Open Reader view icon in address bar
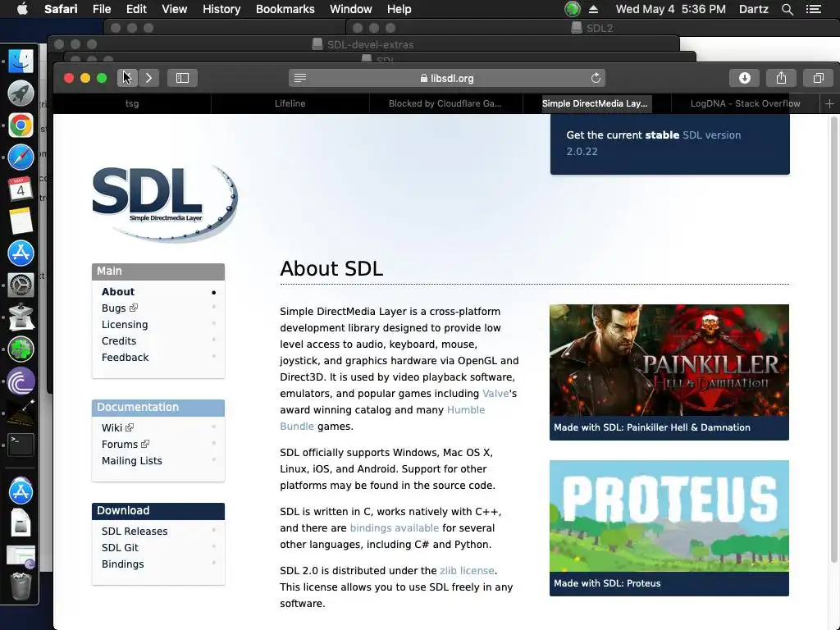Image resolution: width=840 pixels, height=630 pixels. 300,78
